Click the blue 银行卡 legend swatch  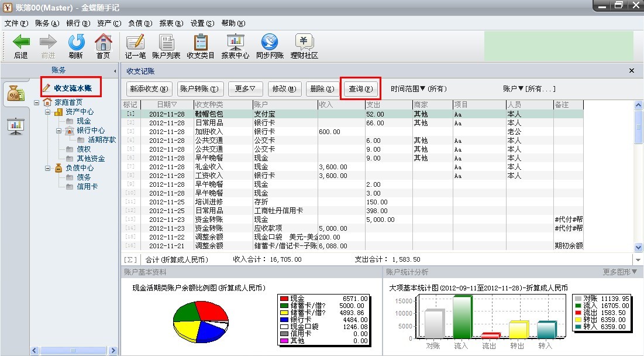[x=284, y=320]
